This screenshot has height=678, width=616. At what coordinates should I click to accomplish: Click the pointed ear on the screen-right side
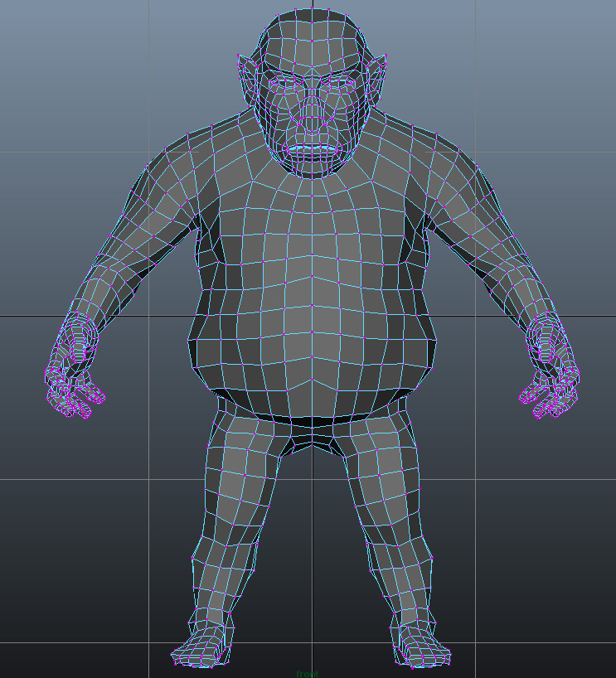coord(376,80)
